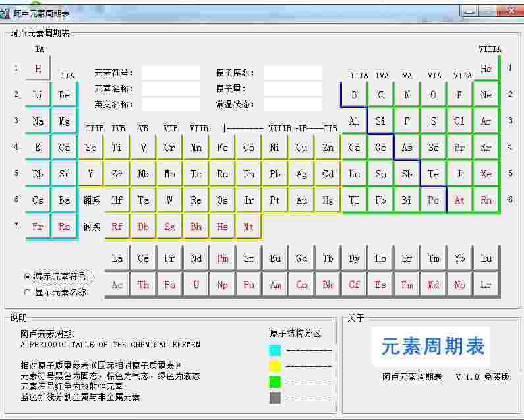Click the cyan legend color swatch

tap(275, 350)
